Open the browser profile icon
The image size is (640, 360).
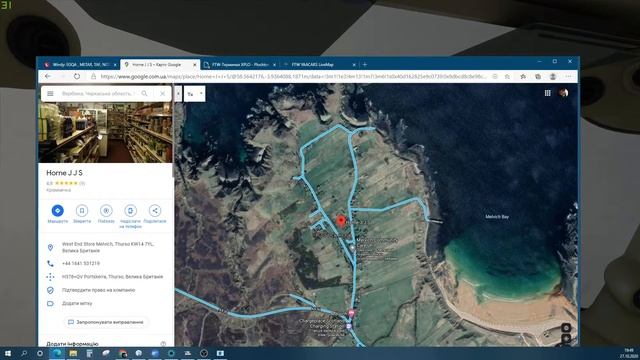[x=553, y=76]
